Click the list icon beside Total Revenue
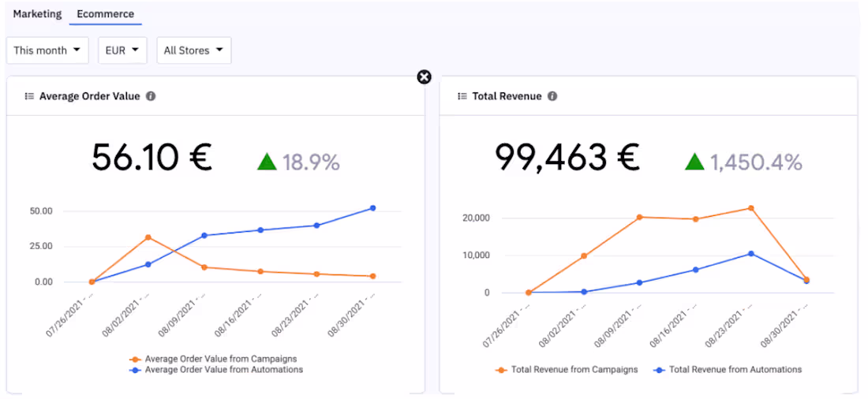The width and height of the screenshot is (868, 399). point(462,96)
